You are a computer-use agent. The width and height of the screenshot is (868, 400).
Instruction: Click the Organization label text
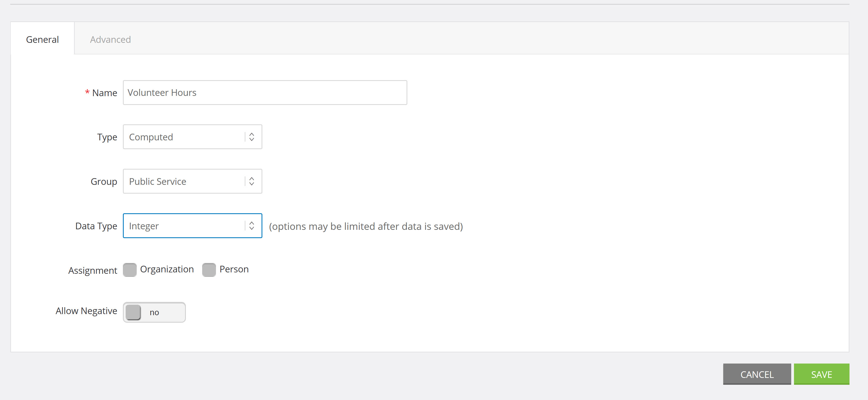tap(167, 269)
